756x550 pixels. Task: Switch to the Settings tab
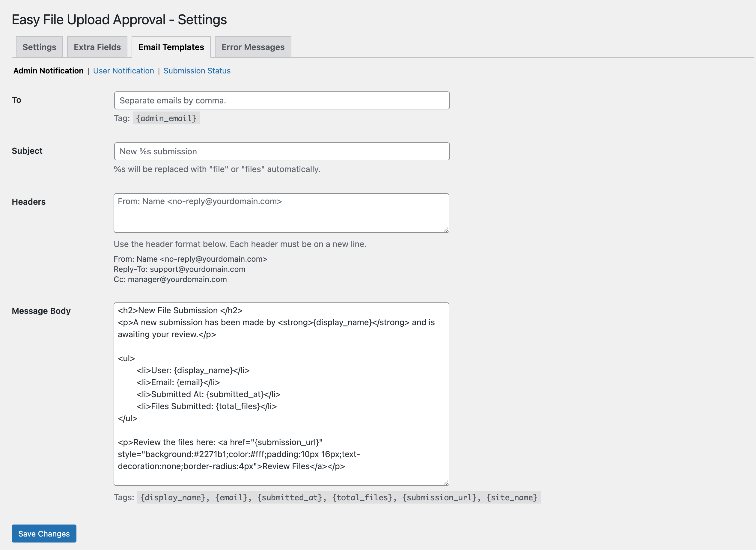tap(39, 47)
